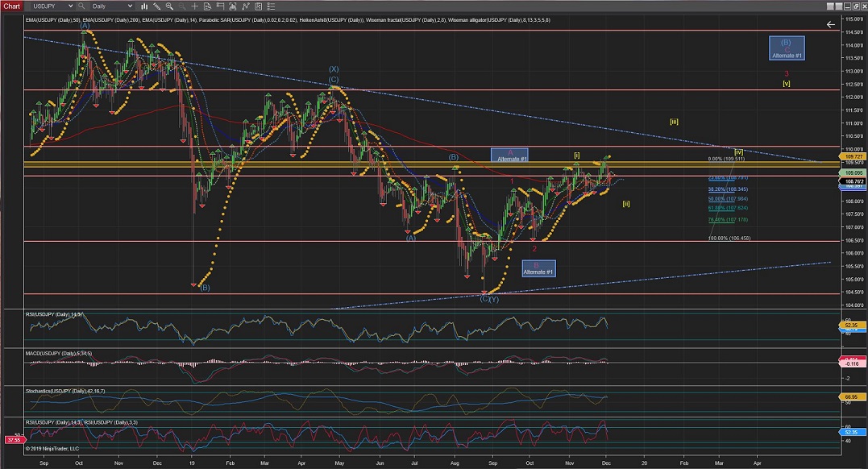Click the bottom RSI panel label with 3,3
The image size is (868, 469).
(81, 422)
